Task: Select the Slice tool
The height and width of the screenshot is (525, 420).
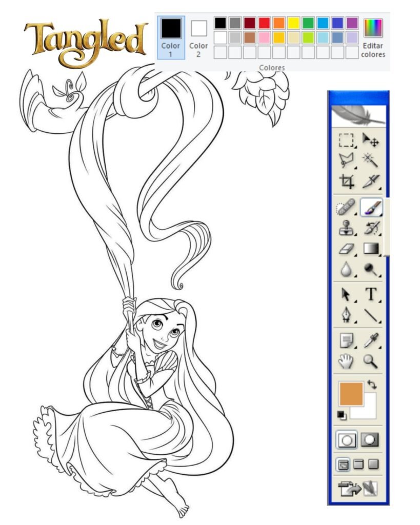Action: click(x=371, y=181)
